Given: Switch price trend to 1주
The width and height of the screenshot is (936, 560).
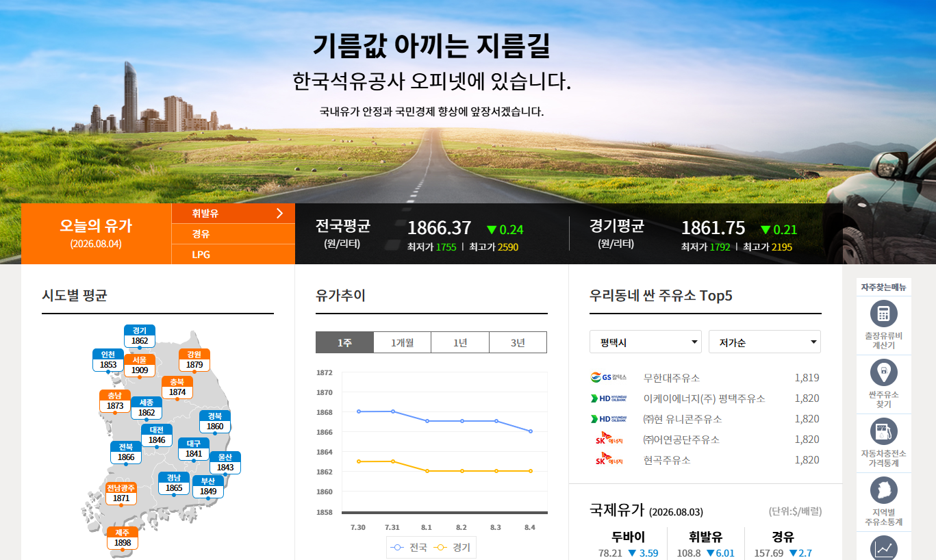Looking at the screenshot, I should (x=344, y=342).
